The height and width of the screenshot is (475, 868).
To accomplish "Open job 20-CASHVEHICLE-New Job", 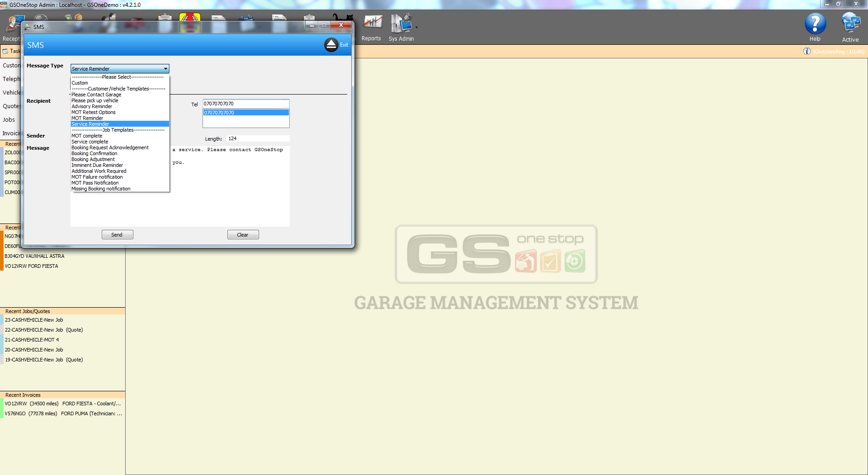I will [34, 350].
